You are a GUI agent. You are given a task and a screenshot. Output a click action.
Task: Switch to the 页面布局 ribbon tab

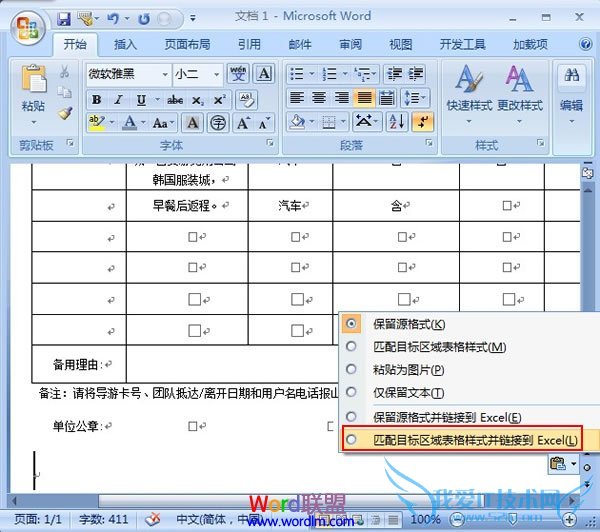[x=187, y=44]
